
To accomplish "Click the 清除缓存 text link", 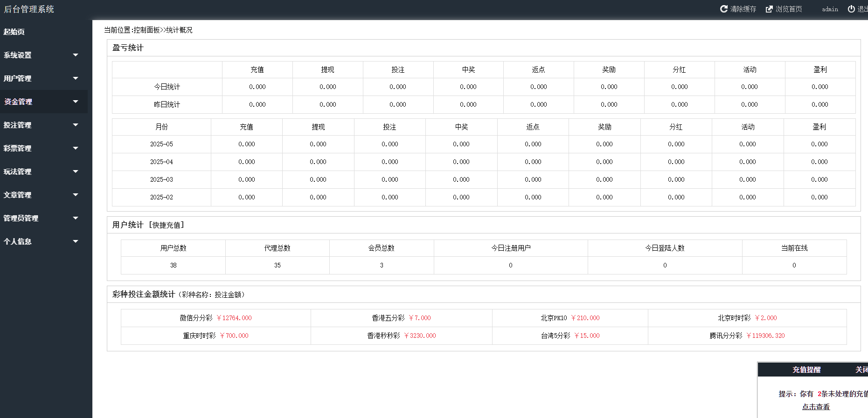I will (743, 9).
